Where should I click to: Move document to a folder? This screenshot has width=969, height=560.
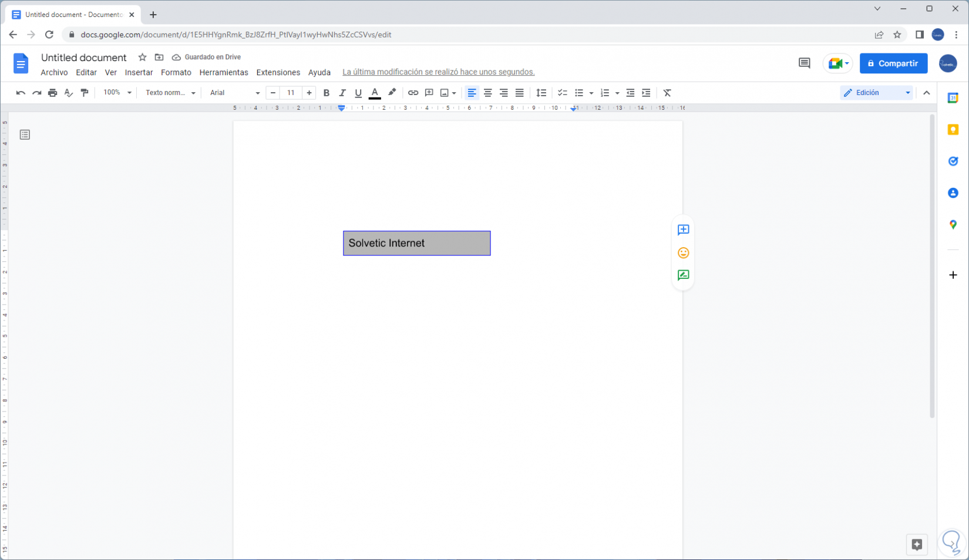click(x=159, y=57)
